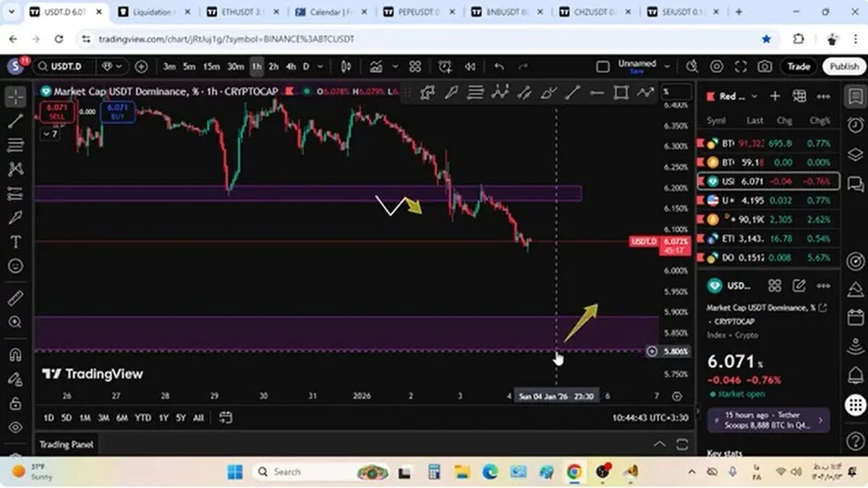Open chart settings hexagon icon

pyautogui.click(x=717, y=67)
